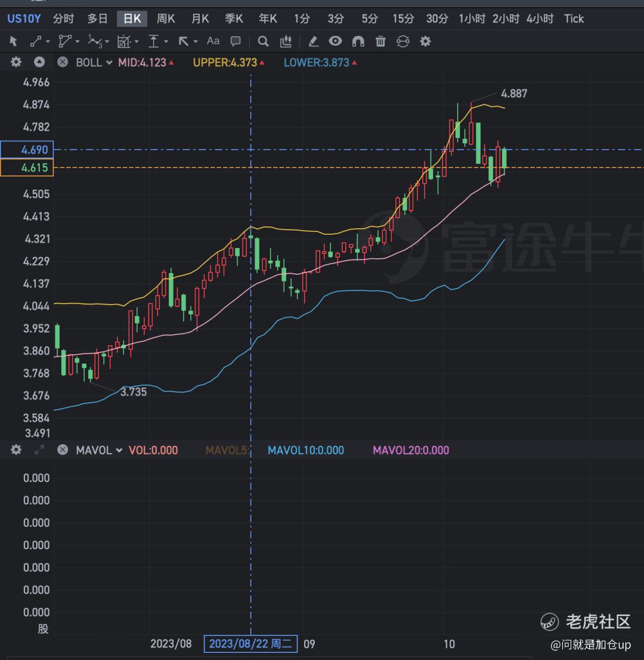The image size is (644, 660).
Task: Switch to 5分 minute chart
Action: click(x=370, y=18)
